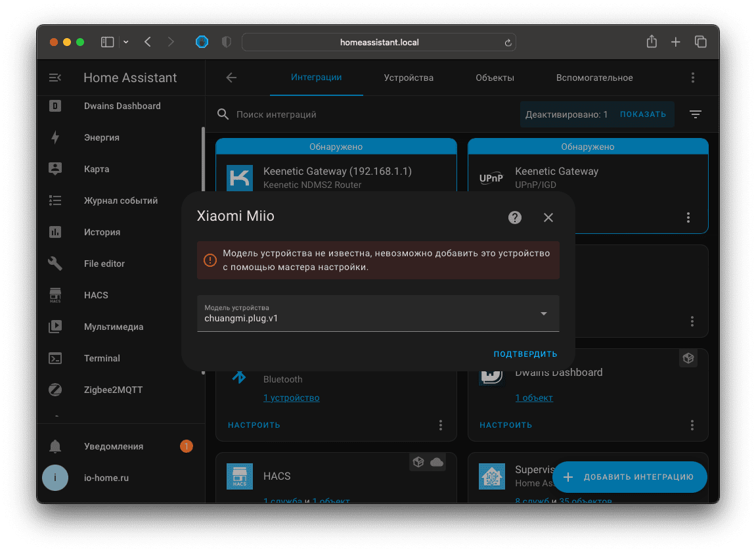Open the Энергия energy panel
The width and height of the screenshot is (756, 552).
pos(101,137)
